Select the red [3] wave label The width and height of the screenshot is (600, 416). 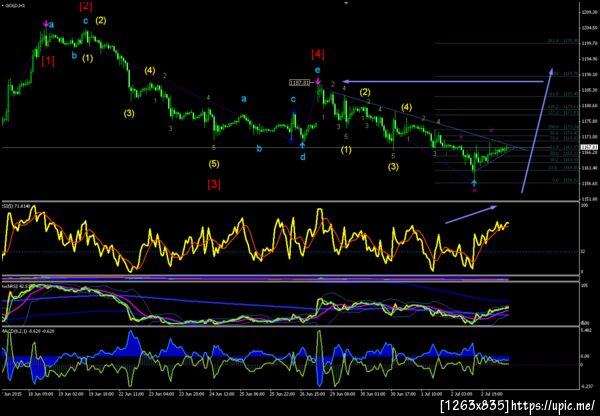[214, 185]
